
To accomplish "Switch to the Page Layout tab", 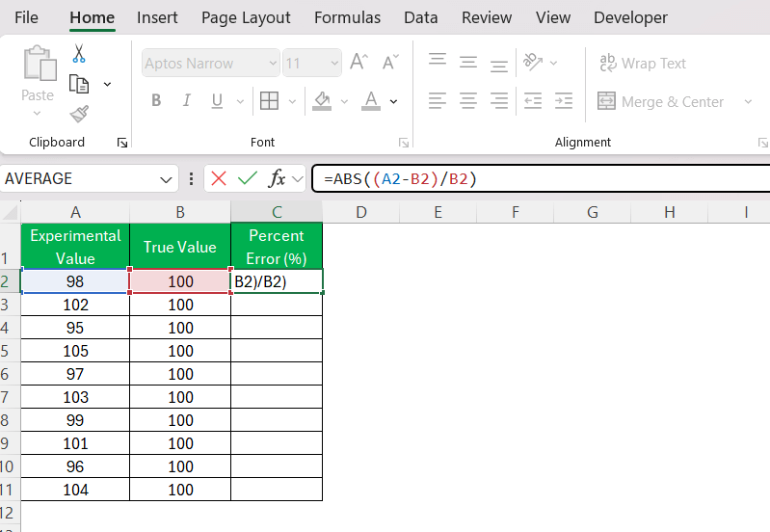I will tap(246, 17).
